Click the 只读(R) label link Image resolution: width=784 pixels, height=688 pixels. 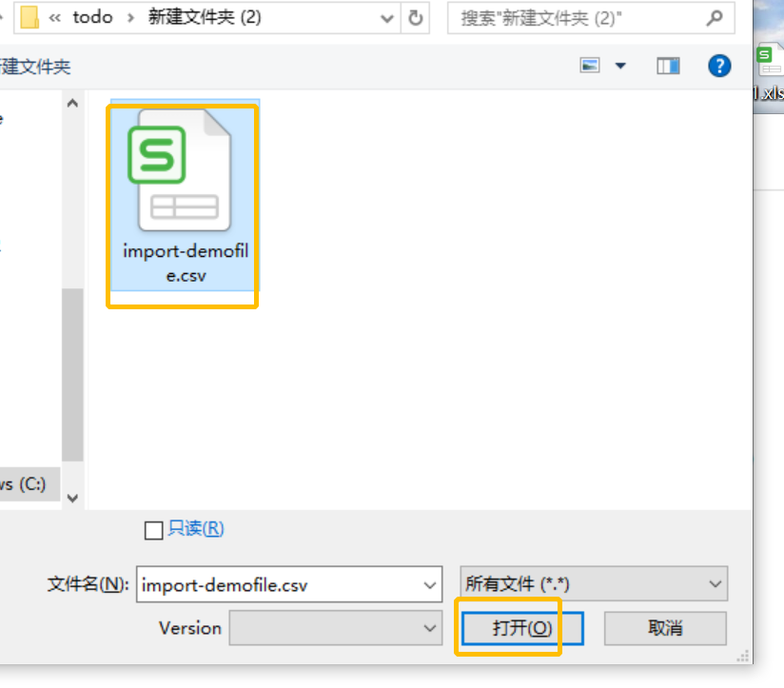(x=195, y=528)
